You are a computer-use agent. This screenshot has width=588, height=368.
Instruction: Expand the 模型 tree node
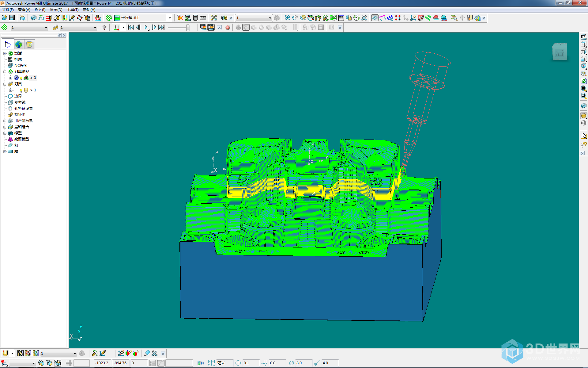pos(5,133)
